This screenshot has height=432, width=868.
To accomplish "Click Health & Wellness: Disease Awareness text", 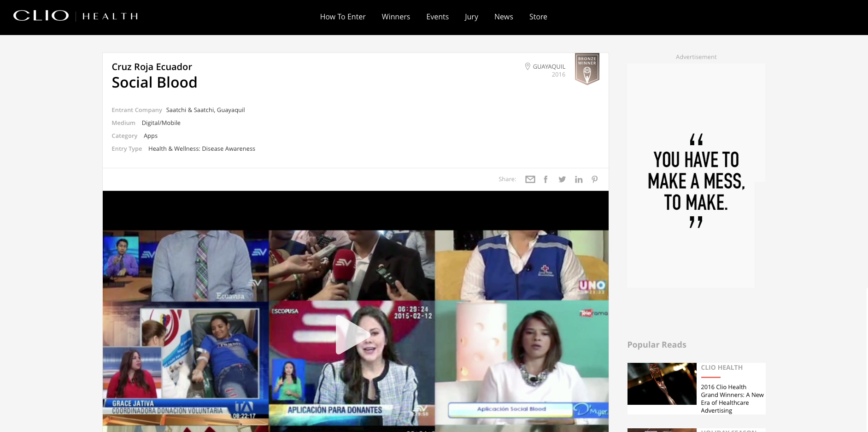I will click(x=202, y=148).
